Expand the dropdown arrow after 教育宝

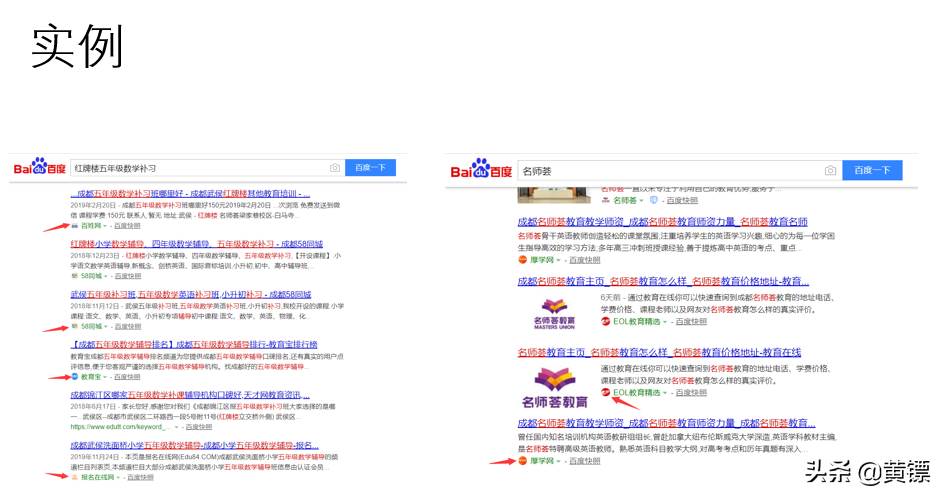pyautogui.click(x=105, y=377)
